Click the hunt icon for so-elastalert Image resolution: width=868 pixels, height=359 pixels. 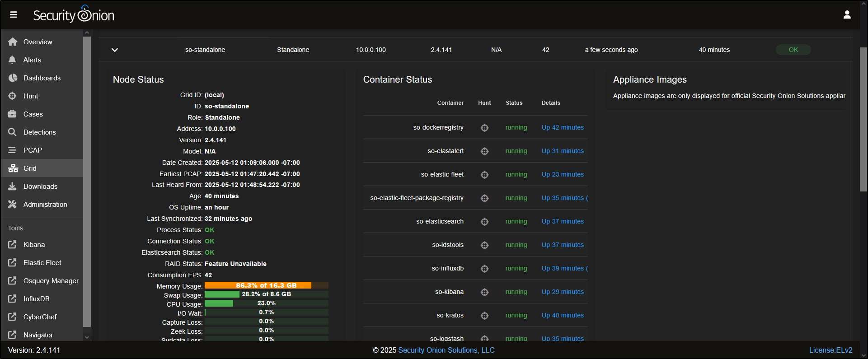(x=484, y=151)
